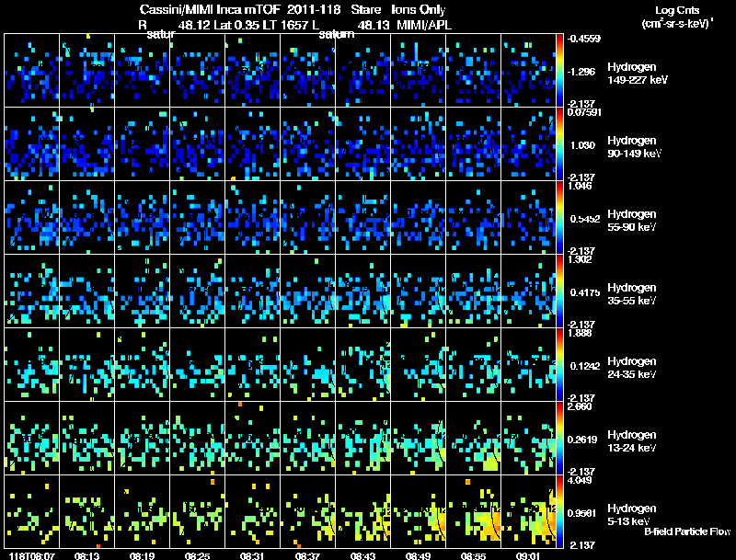Click the '0.07591' colorbar value
The height and width of the screenshot is (560, 736).
(x=584, y=112)
